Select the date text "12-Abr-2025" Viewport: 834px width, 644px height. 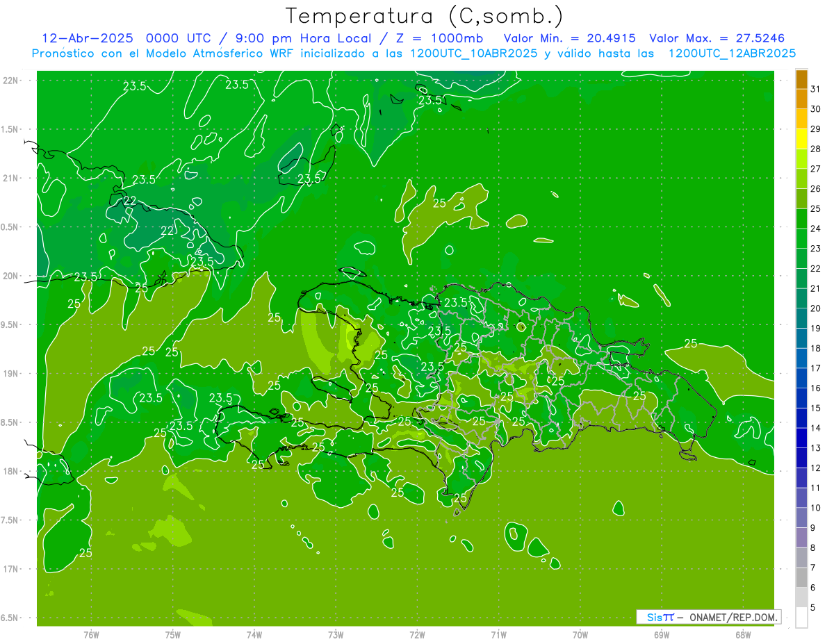tap(88, 38)
